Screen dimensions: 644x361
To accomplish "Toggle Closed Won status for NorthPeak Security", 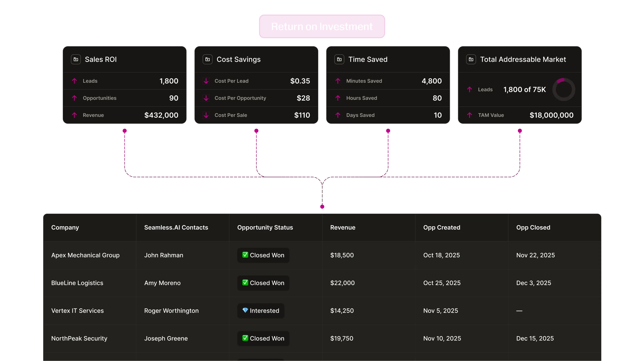I will 263,338.
